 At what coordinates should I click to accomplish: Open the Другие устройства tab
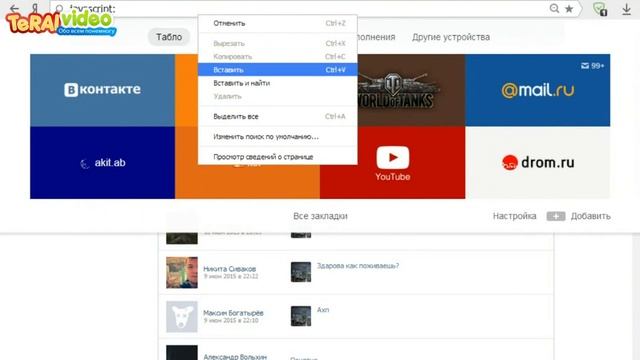pyautogui.click(x=451, y=37)
